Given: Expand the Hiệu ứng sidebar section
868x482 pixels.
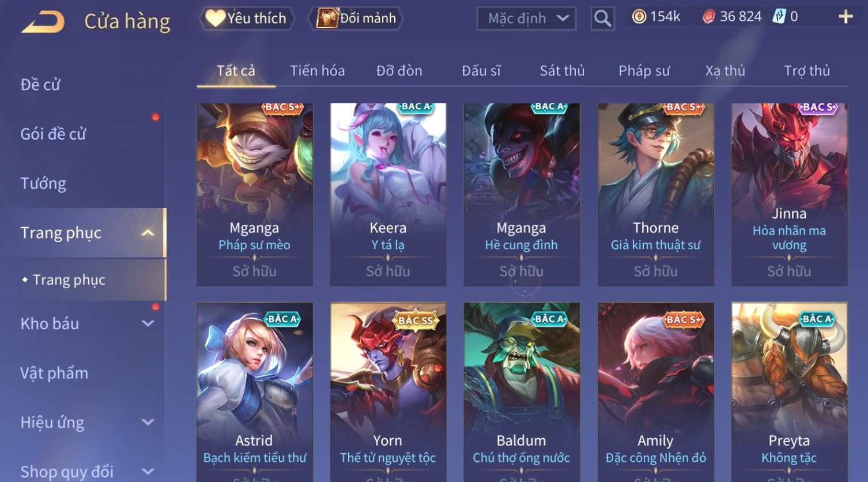Looking at the screenshot, I should (148, 423).
